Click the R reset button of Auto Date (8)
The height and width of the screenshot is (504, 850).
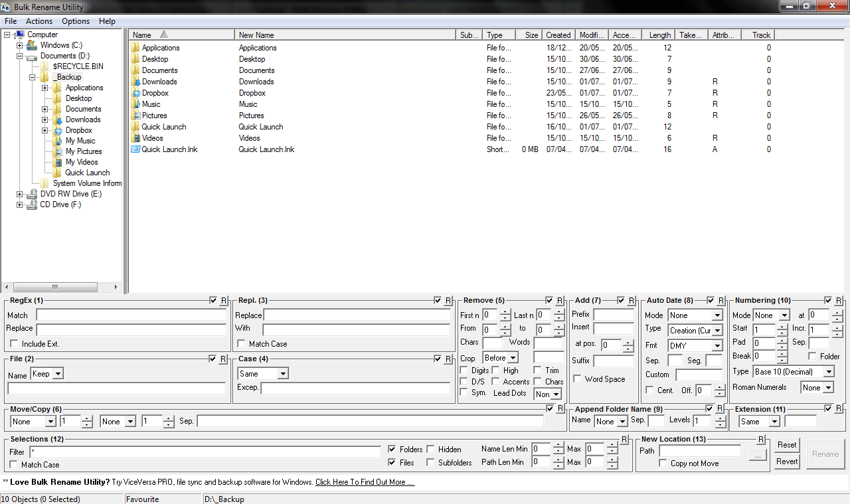pos(722,301)
